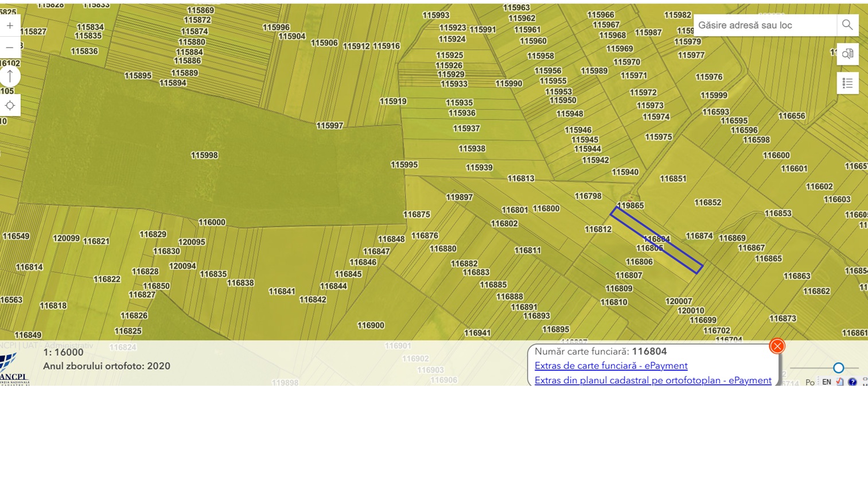The image size is (868, 500).
Task: Select parcel 116900 on the map
Action: (x=371, y=325)
